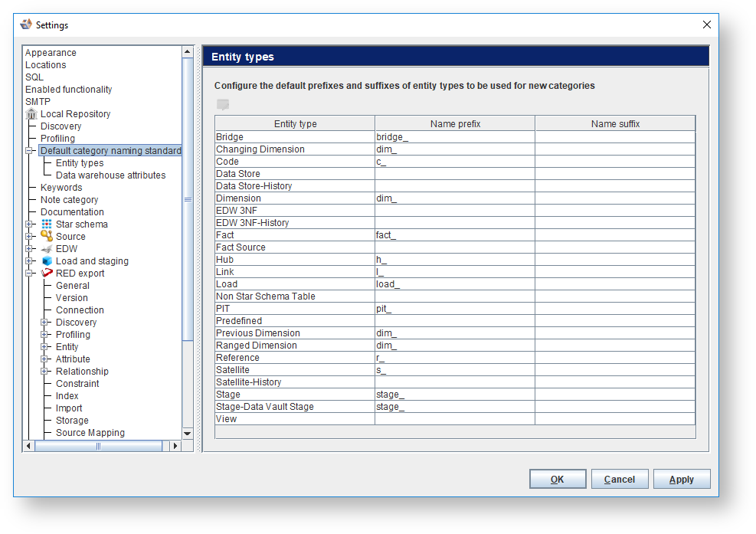Collapse the RED export node
The height and width of the screenshot is (534, 756).
tap(29, 273)
